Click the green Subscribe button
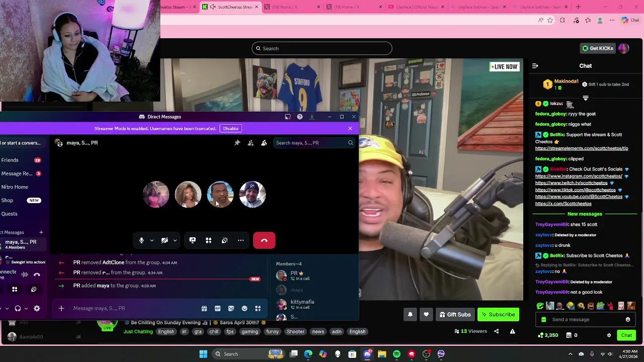This screenshot has width=644, height=362. [x=498, y=315]
